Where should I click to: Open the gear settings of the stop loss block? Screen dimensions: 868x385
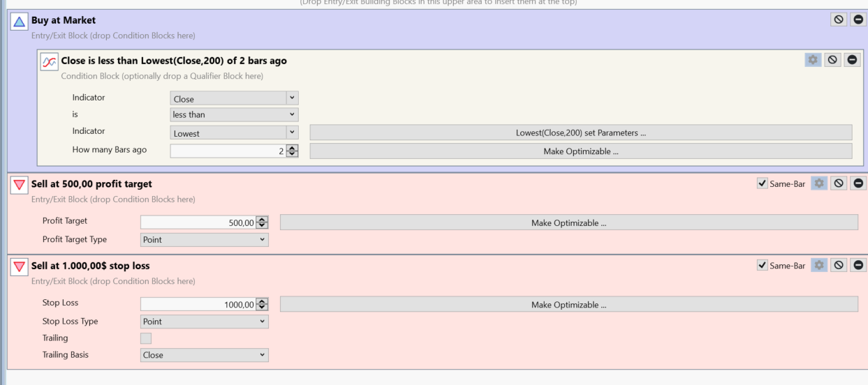tap(818, 265)
